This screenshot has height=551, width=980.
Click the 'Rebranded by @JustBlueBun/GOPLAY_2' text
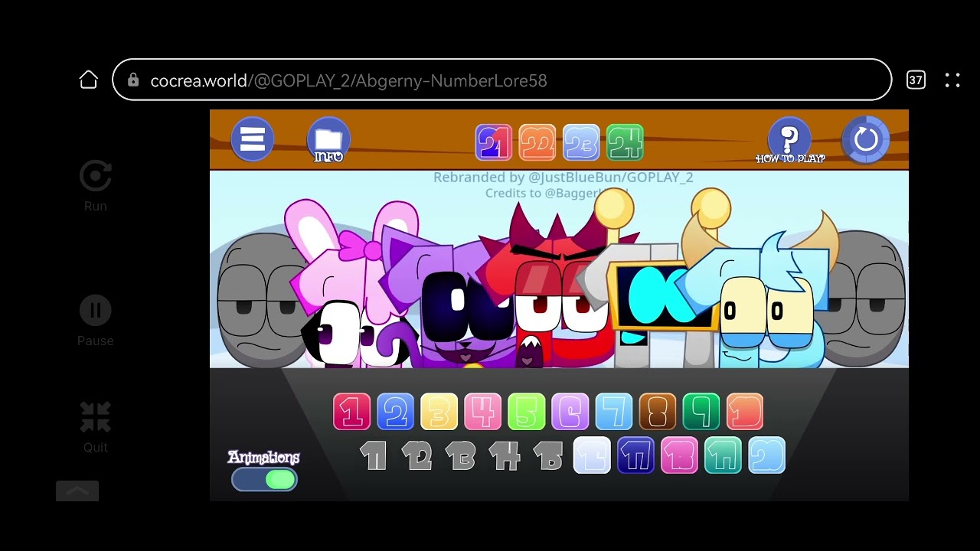coord(563,178)
